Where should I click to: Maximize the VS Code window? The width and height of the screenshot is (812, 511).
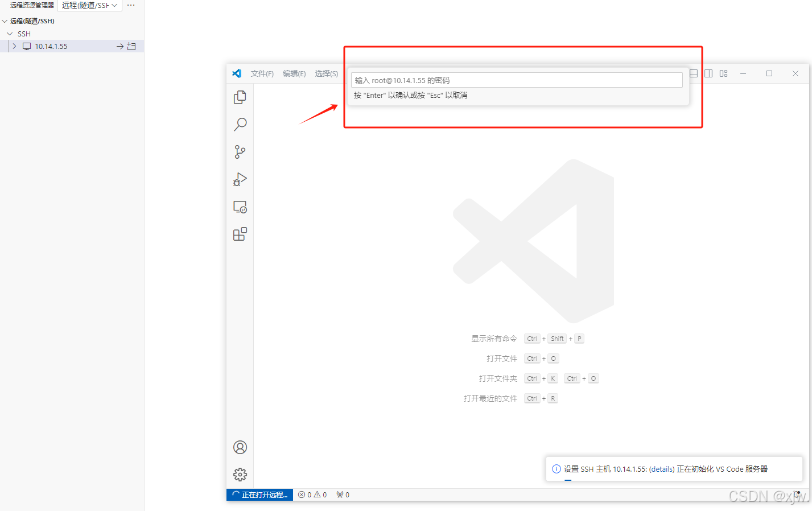[769, 73]
